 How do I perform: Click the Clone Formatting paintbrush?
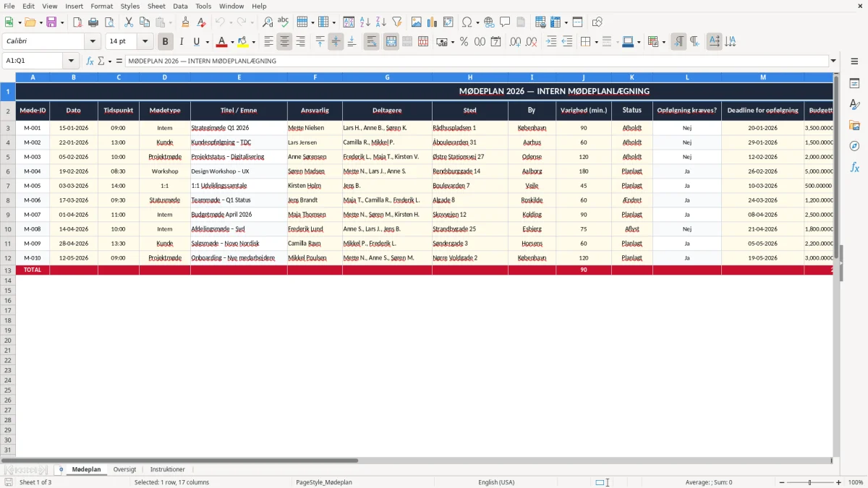point(185,22)
